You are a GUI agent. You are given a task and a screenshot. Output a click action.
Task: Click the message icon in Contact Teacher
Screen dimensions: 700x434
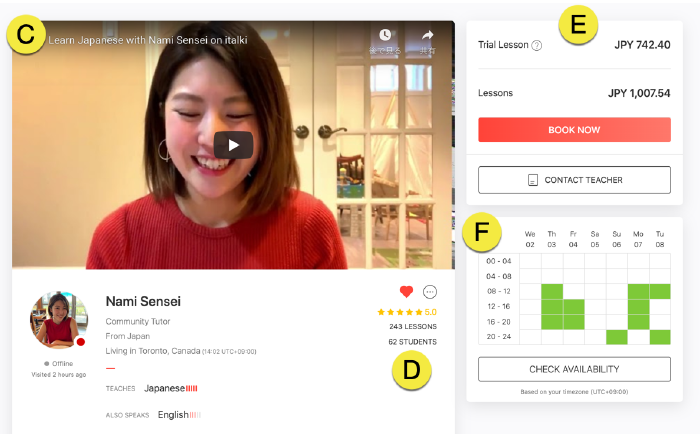[x=533, y=180]
